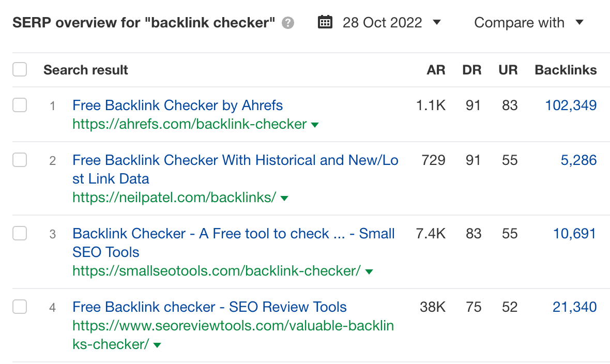Enable the checkbox for SEO Review Tools result
This screenshot has height=364, width=610.
(x=19, y=307)
